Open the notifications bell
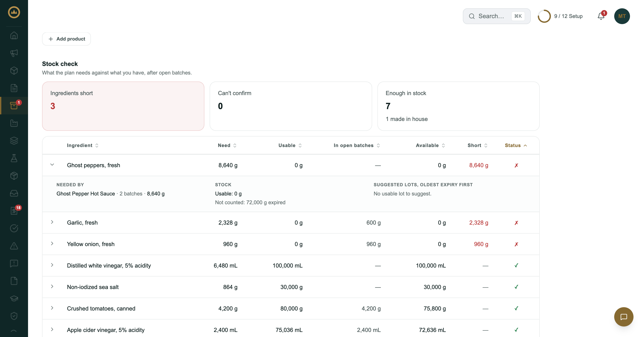Screen dimensions: 644x337 (x=601, y=16)
